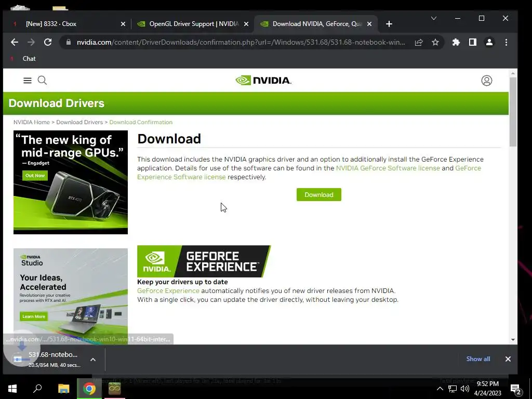
Task: Follow the NVIDIA Home breadcrumb
Action: click(32, 122)
